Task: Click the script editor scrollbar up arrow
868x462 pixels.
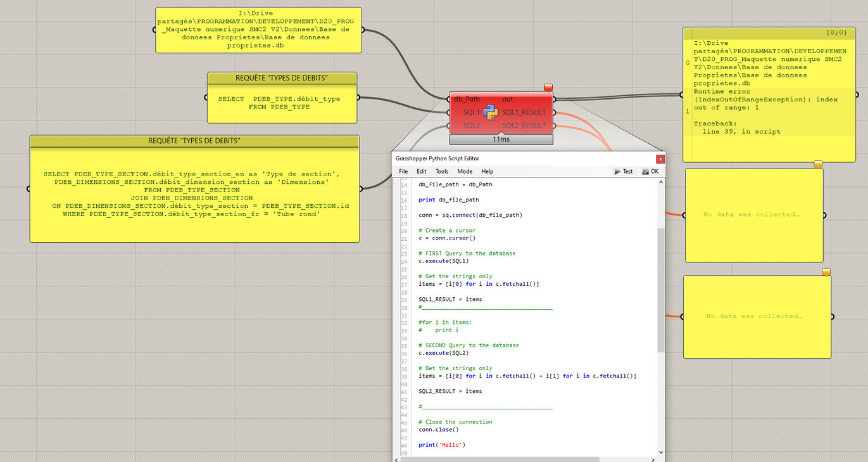Action: point(661,182)
